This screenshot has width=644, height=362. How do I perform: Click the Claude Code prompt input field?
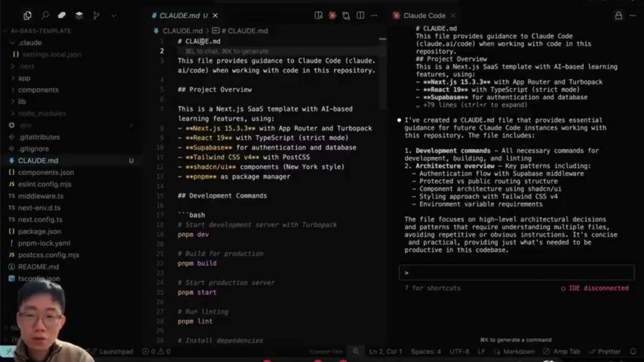[x=516, y=273]
